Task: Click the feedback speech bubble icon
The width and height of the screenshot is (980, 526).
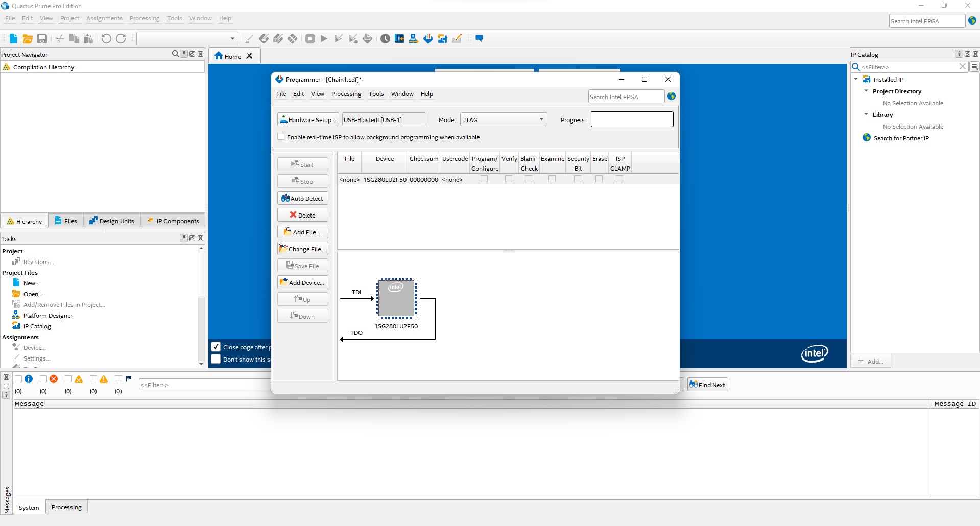Action: click(x=479, y=38)
